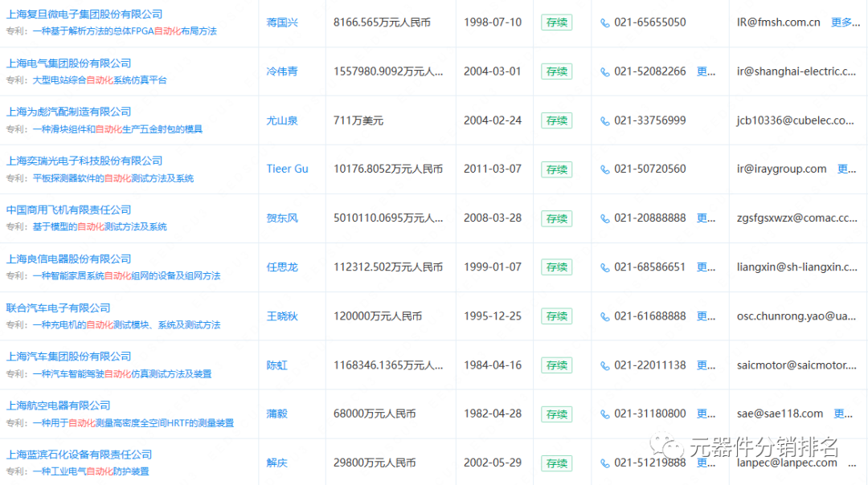
Task: Open patent about 汽车智能驾驶自动化仿真测试
Action: point(122,374)
